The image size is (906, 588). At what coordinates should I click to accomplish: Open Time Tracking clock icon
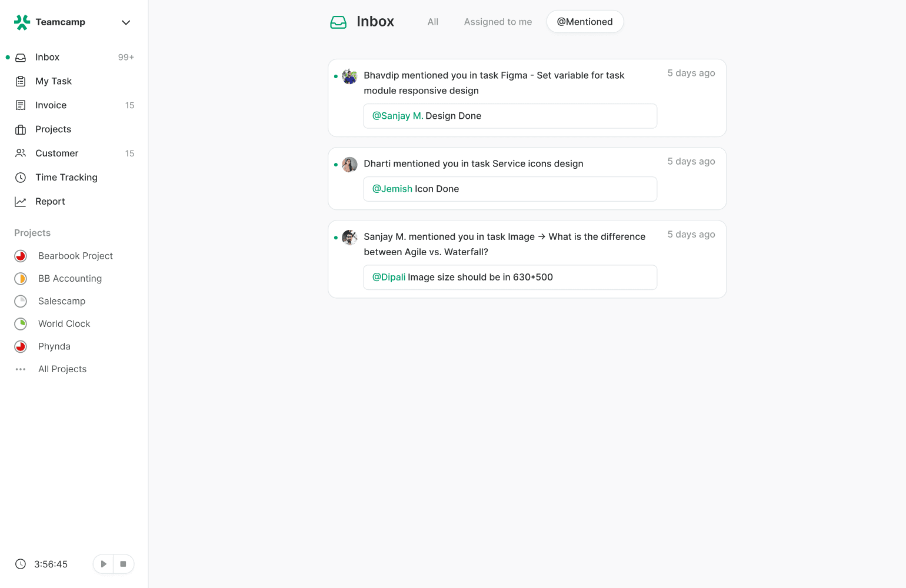(x=21, y=178)
